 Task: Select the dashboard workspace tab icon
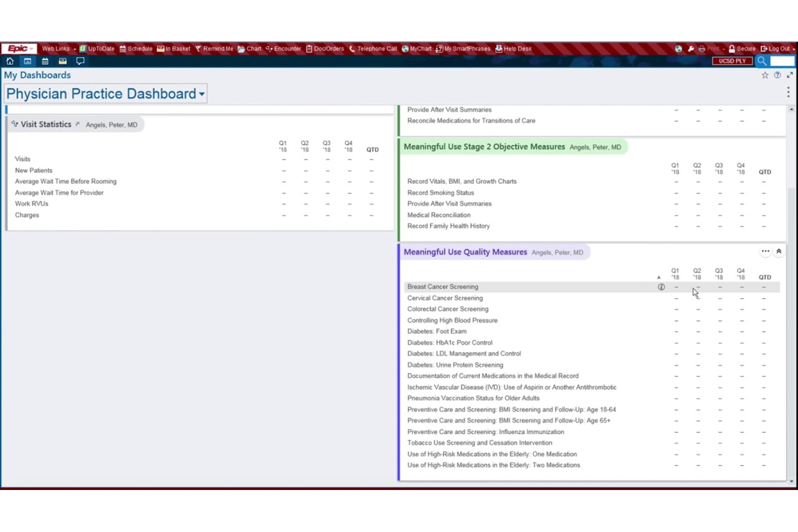click(27, 61)
